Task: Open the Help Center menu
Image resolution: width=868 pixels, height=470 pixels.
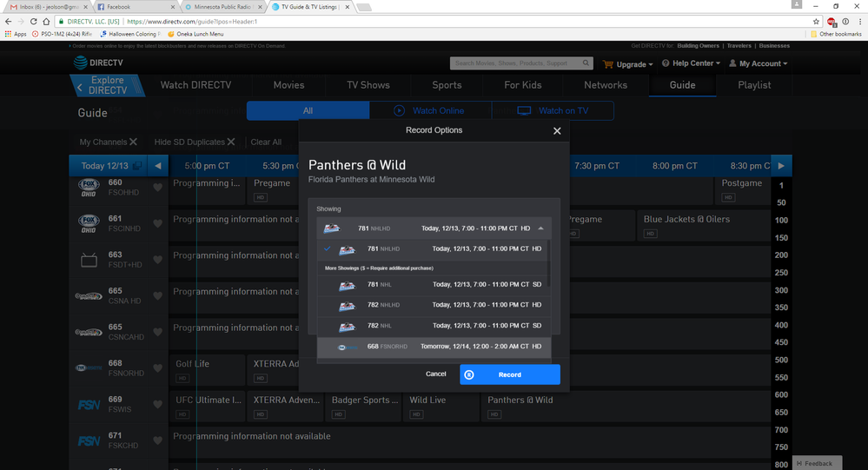Action: point(691,64)
